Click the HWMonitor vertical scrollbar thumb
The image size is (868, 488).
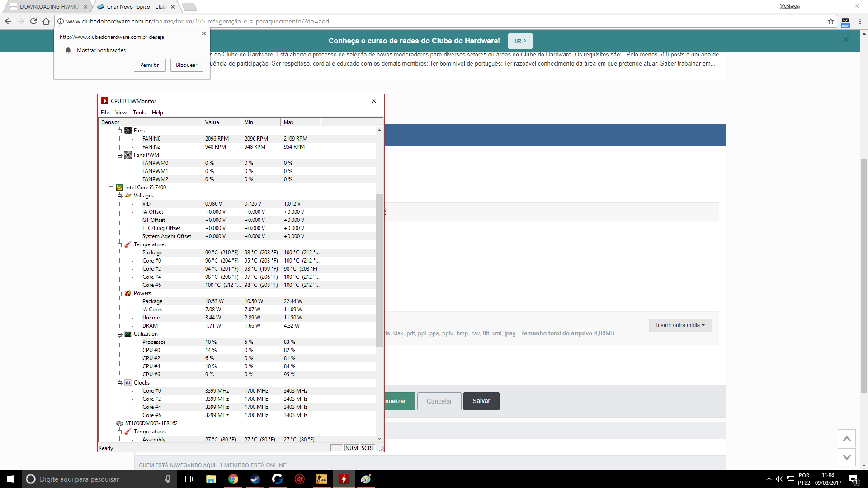click(379, 270)
